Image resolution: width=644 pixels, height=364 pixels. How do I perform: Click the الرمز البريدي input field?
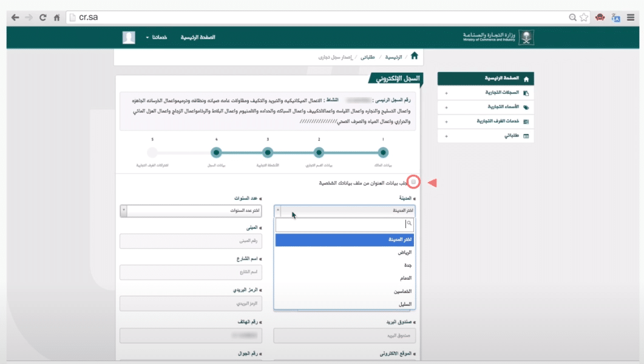pos(191,304)
